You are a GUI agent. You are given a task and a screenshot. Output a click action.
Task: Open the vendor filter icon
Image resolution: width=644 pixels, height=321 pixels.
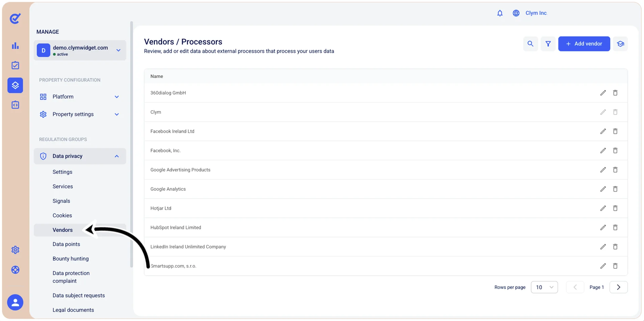548,44
